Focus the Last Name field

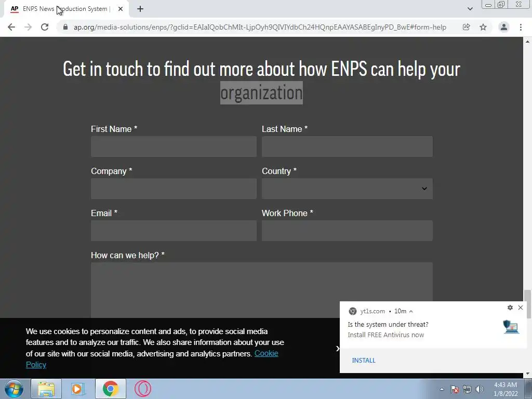pyautogui.click(x=347, y=147)
